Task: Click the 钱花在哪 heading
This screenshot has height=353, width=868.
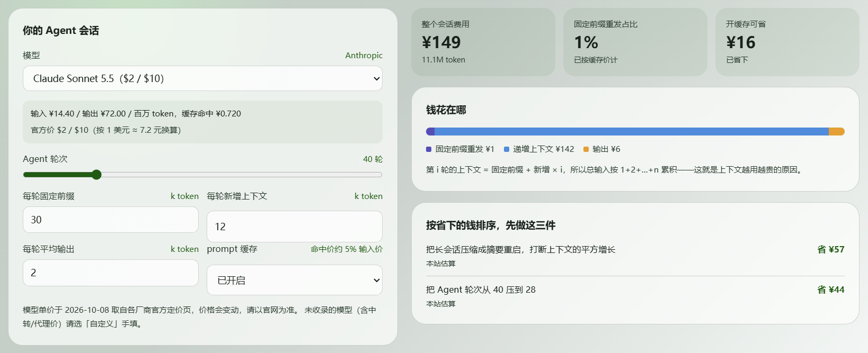Action: 446,110
